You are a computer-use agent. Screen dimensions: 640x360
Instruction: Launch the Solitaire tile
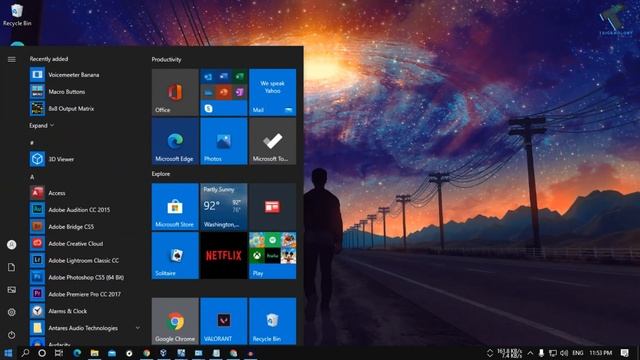[175, 256]
